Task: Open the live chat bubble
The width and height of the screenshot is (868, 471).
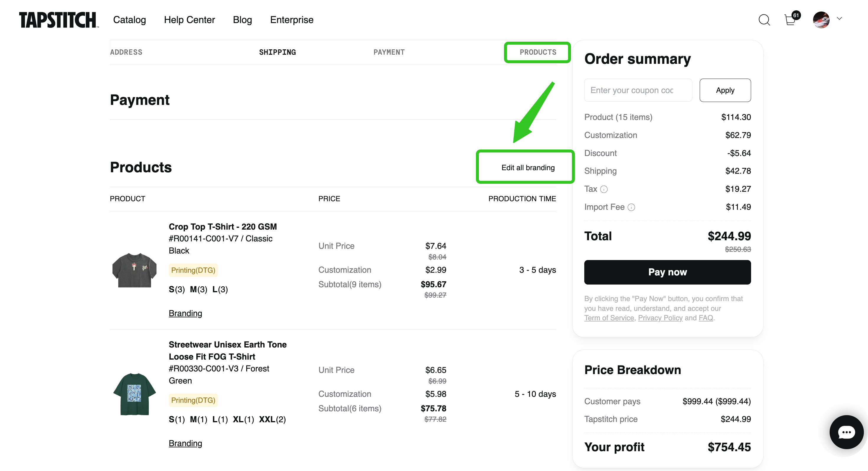Action: coord(846,432)
